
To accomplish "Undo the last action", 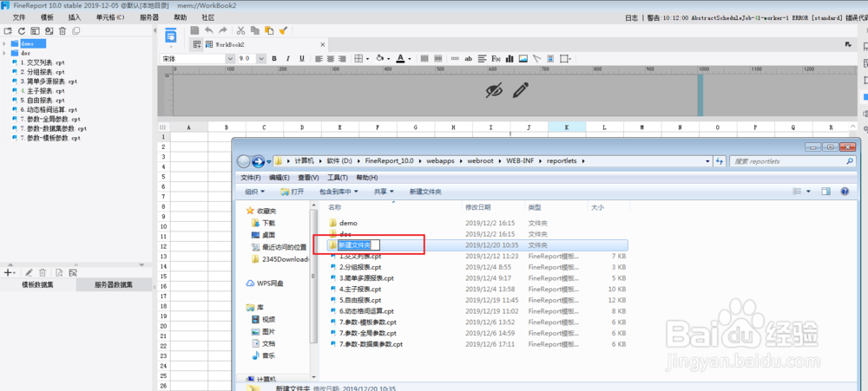I will (x=209, y=31).
